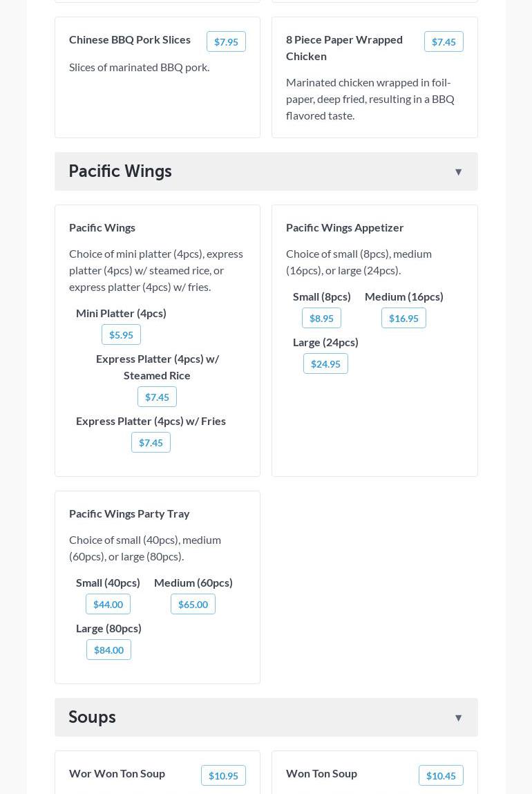Select Chinese BBQ Pork Slices $7.95 price

(x=226, y=42)
